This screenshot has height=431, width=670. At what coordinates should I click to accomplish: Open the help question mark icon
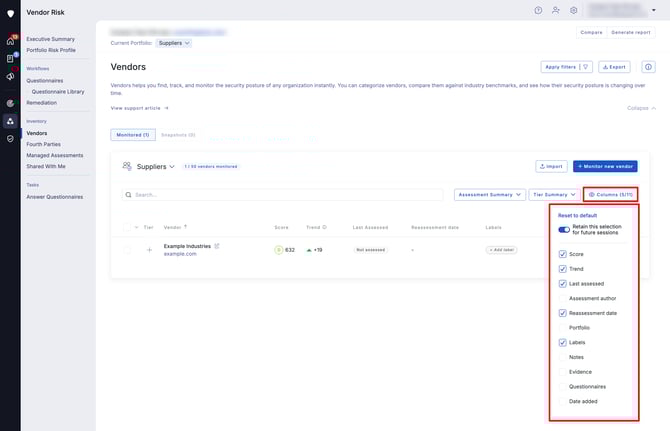coord(538,10)
